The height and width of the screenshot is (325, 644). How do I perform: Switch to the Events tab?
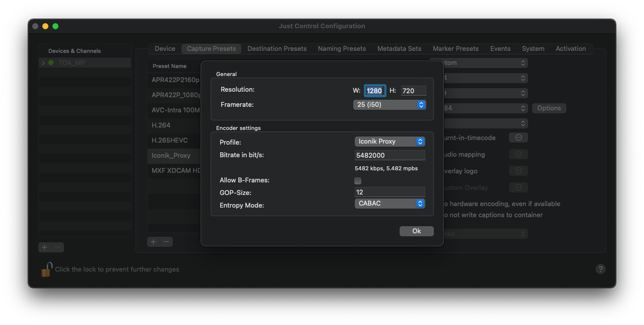pos(500,49)
